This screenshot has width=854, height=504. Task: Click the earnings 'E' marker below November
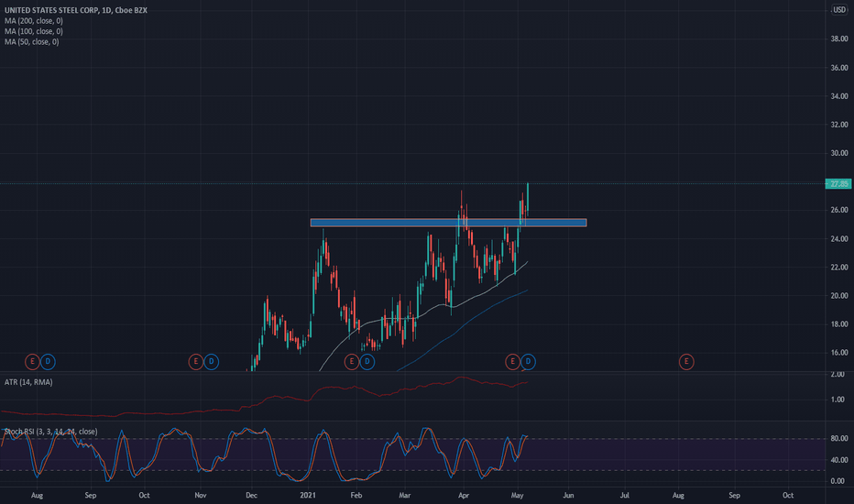[x=195, y=361]
